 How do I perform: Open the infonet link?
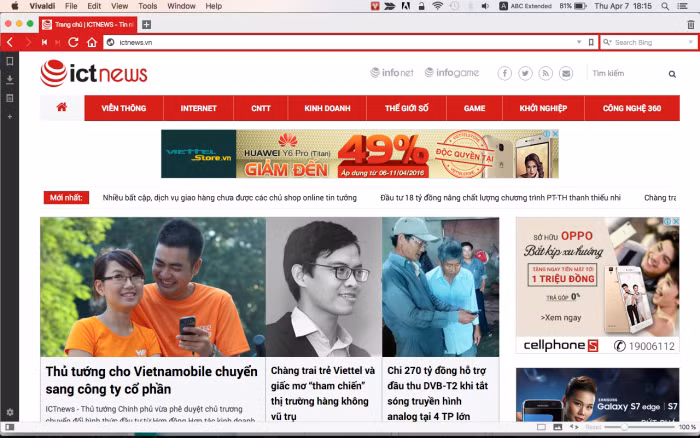point(392,73)
